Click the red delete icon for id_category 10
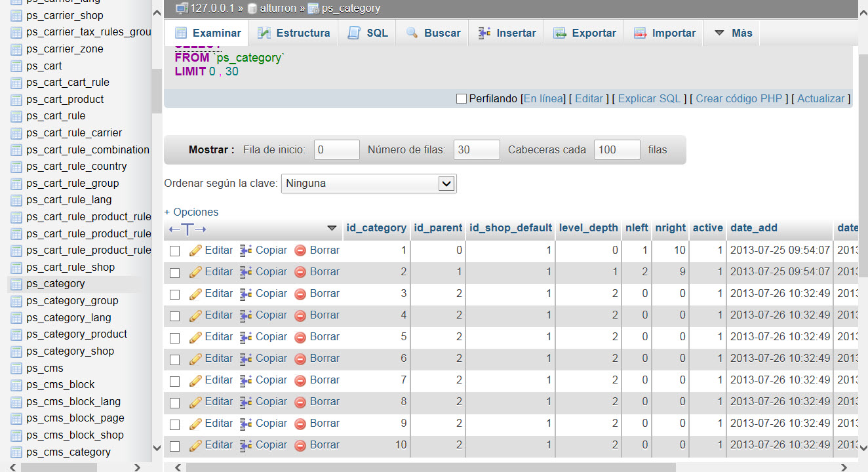 pyautogui.click(x=300, y=445)
